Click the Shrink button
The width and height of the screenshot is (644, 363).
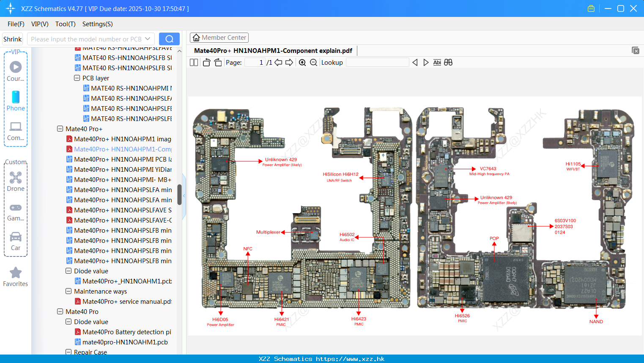[13, 39]
